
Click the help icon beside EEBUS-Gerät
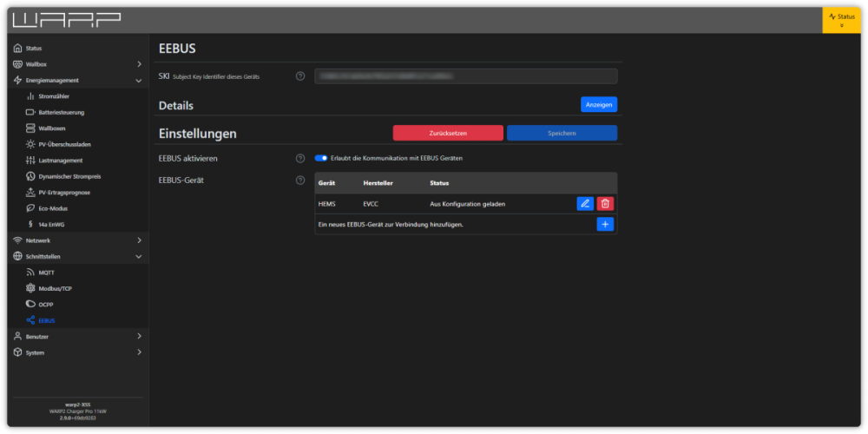pos(300,181)
